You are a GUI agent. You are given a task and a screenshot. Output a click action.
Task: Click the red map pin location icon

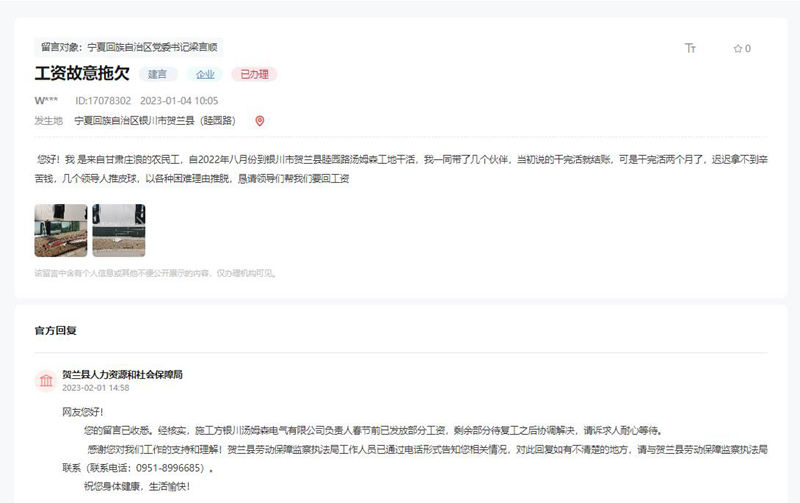[260, 121]
